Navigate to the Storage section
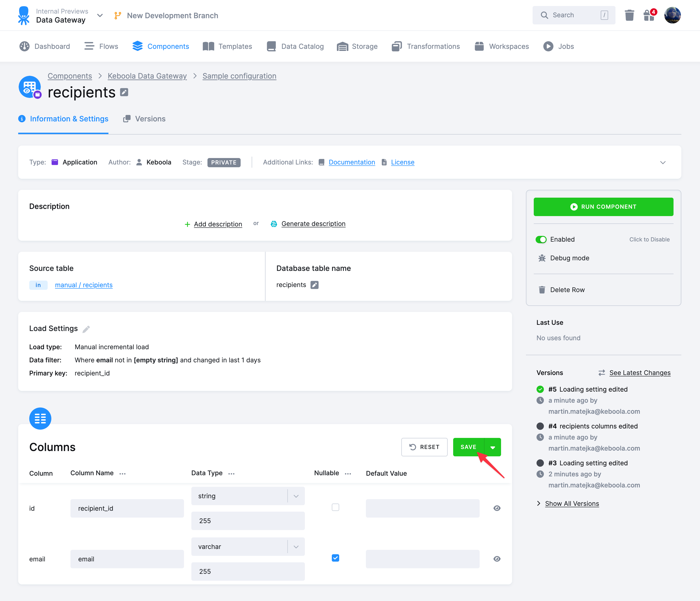This screenshot has height=601, width=700. coord(357,46)
